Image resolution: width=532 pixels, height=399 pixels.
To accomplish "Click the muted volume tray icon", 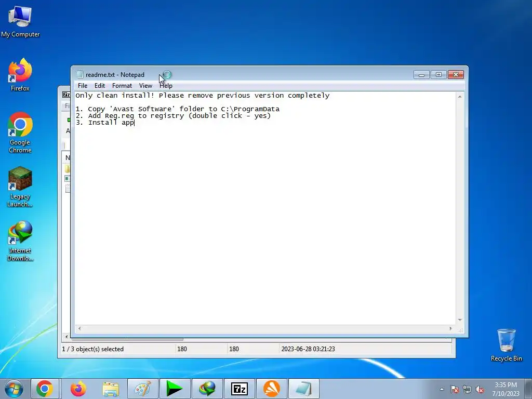I will tap(480, 390).
